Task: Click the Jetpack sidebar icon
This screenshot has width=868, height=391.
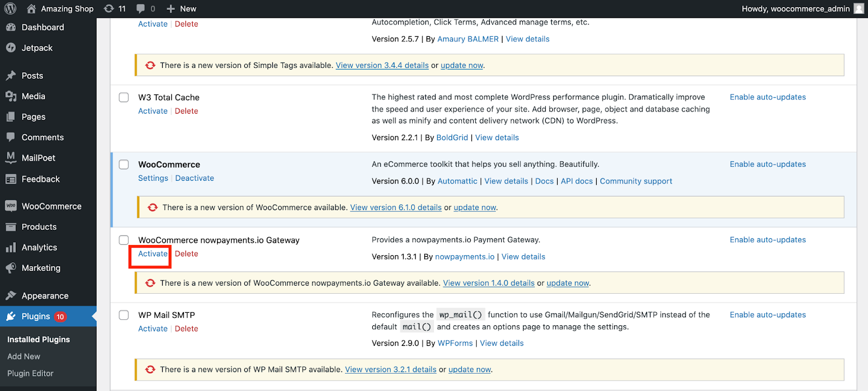Action: (x=11, y=48)
